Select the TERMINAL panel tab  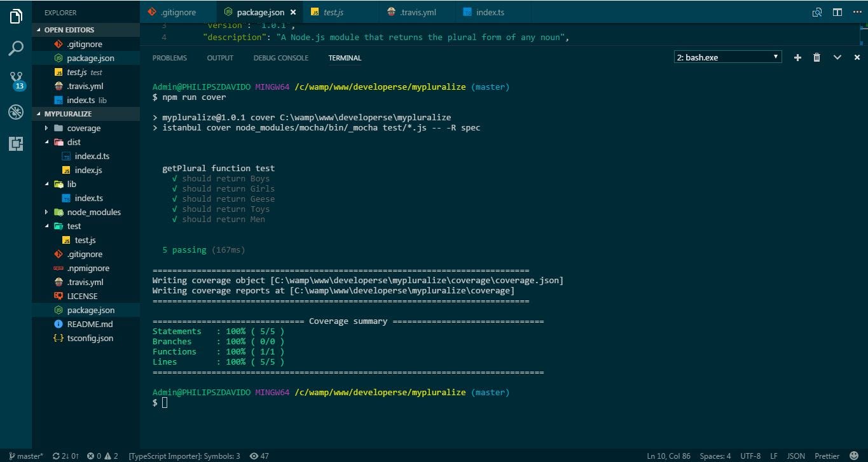345,58
